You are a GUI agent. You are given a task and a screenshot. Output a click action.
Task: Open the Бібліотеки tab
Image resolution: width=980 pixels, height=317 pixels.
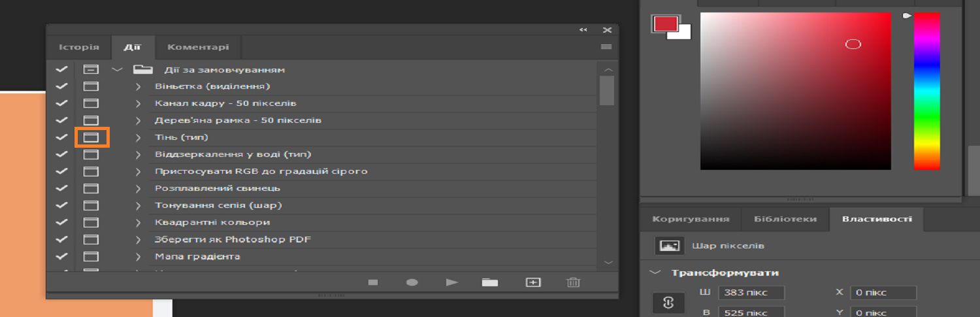pos(785,219)
